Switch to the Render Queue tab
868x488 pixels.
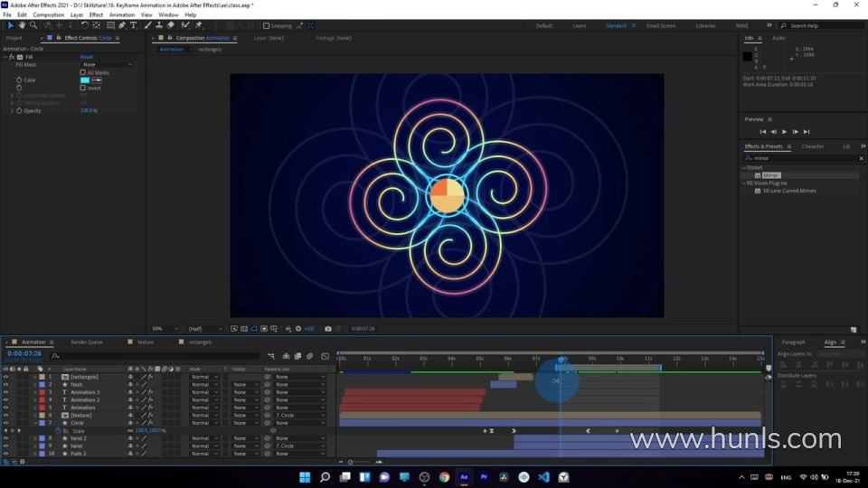(x=87, y=343)
